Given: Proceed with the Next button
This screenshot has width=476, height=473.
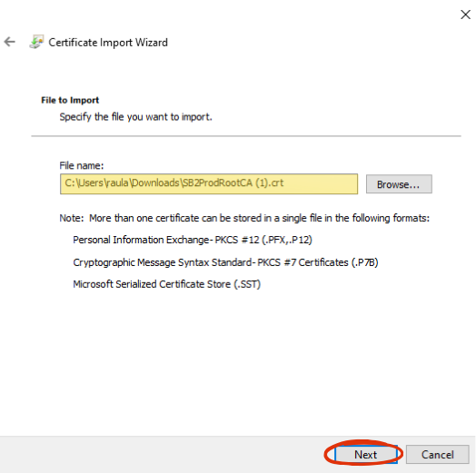Looking at the screenshot, I should [x=366, y=454].
